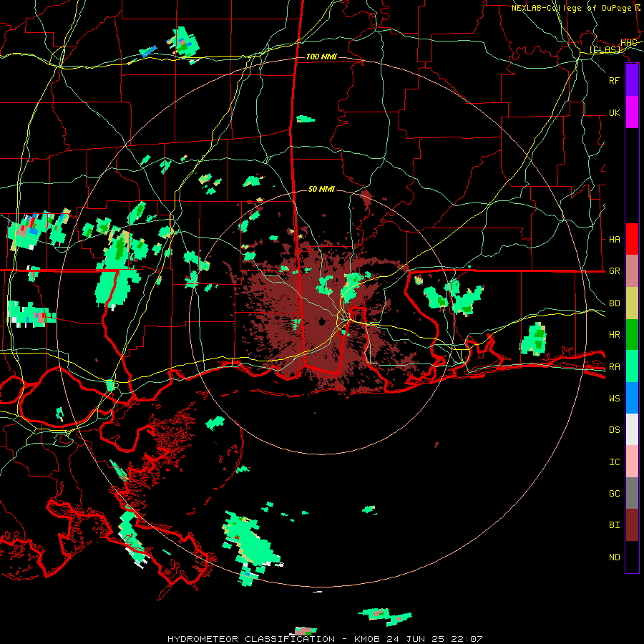
Task: Click the '50 NMI' range ring label
Action: click(321, 189)
